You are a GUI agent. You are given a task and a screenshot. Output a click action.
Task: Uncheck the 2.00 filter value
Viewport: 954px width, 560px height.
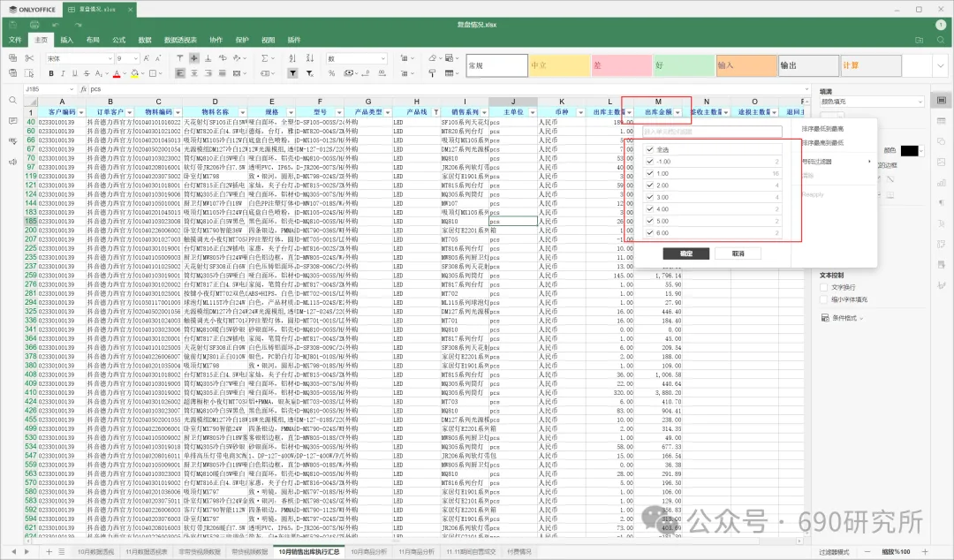tap(650, 185)
